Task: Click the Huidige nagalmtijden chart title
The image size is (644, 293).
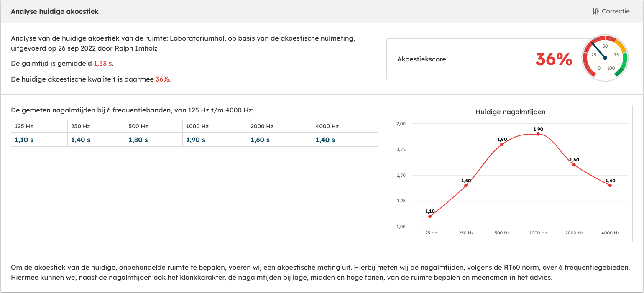Action: (x=510, y=112)
